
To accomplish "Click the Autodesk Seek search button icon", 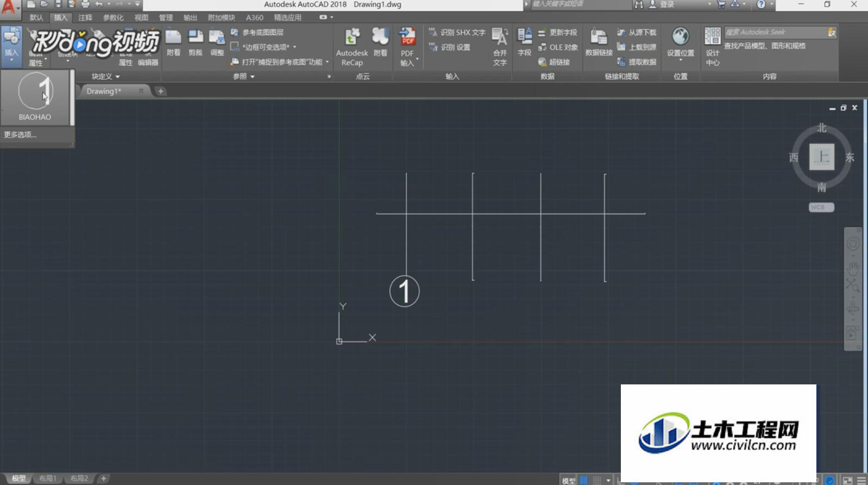I will [x=832, y=32].
